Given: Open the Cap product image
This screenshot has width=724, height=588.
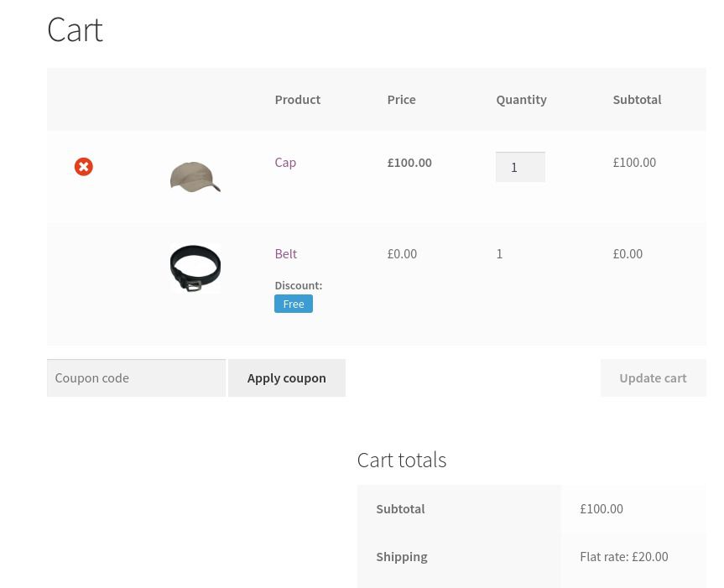Looking at the screenshot, I should point(195,177).
